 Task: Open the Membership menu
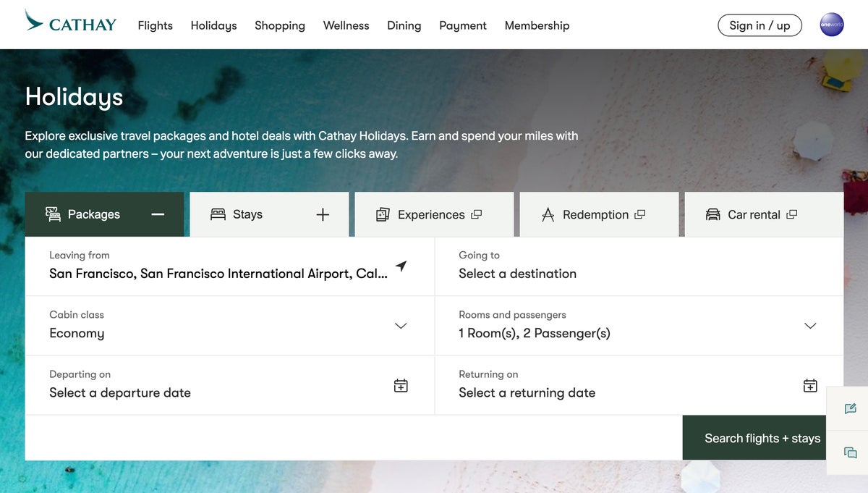[x=537, y=25]
